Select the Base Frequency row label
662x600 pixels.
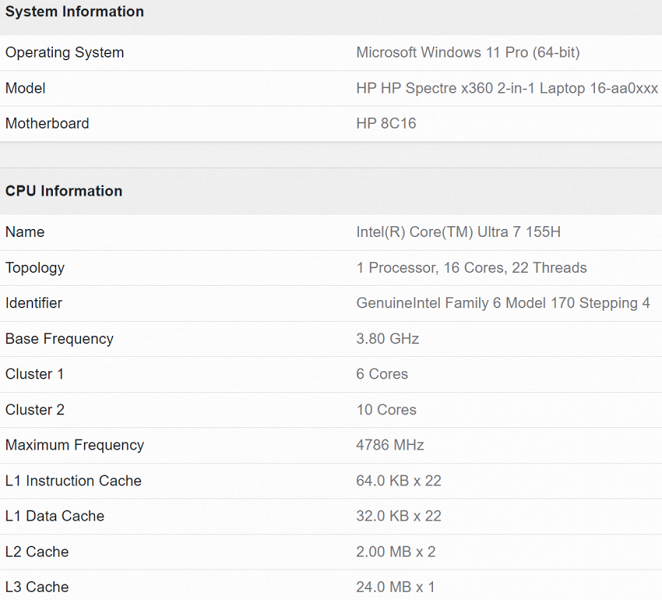pos(59,339)
